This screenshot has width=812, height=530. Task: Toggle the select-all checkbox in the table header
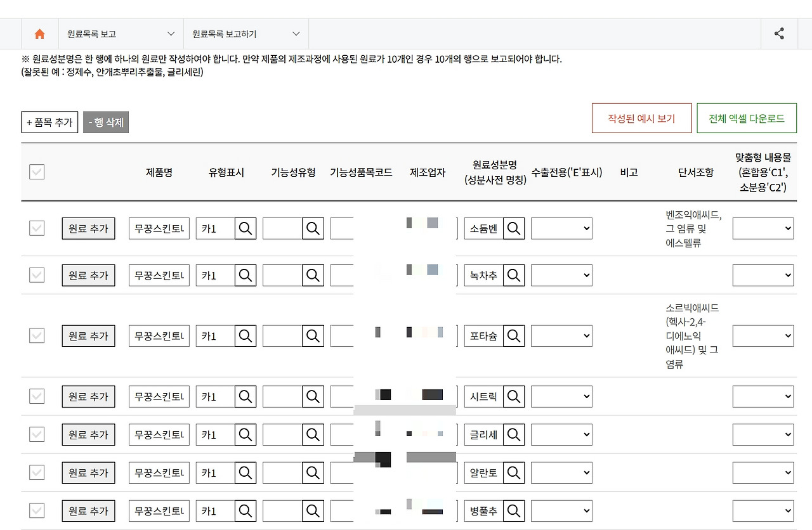(x=36, y=171)
